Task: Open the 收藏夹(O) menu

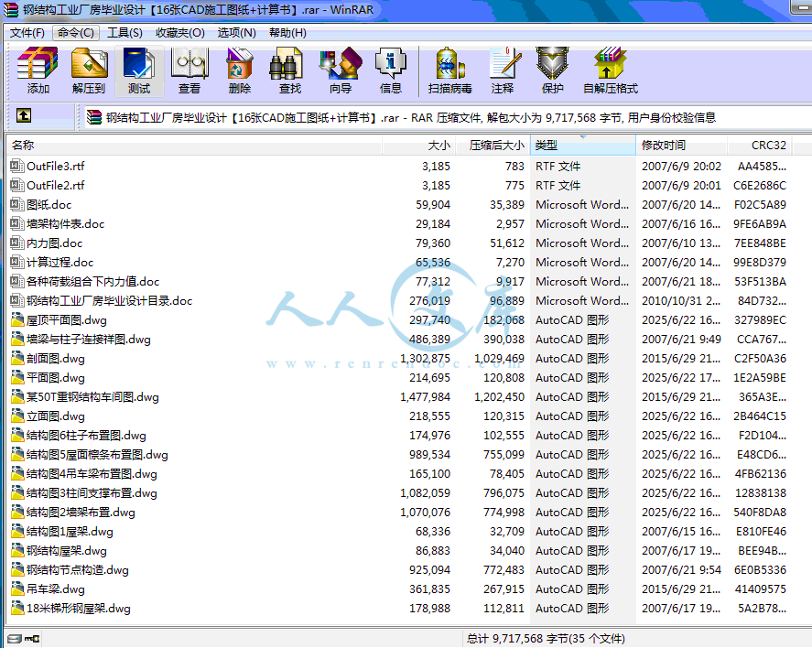Action: pos(180,33)
